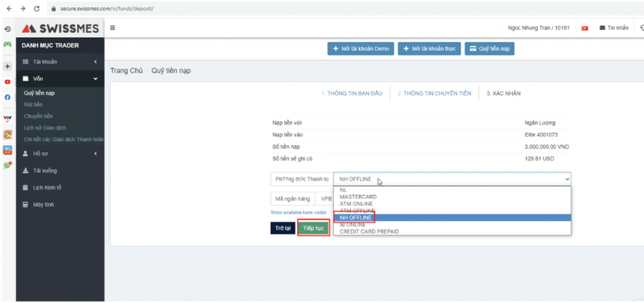Click amount 3,000,000.00 VND
The image size is (644, 303).
(x=547, y=147)
